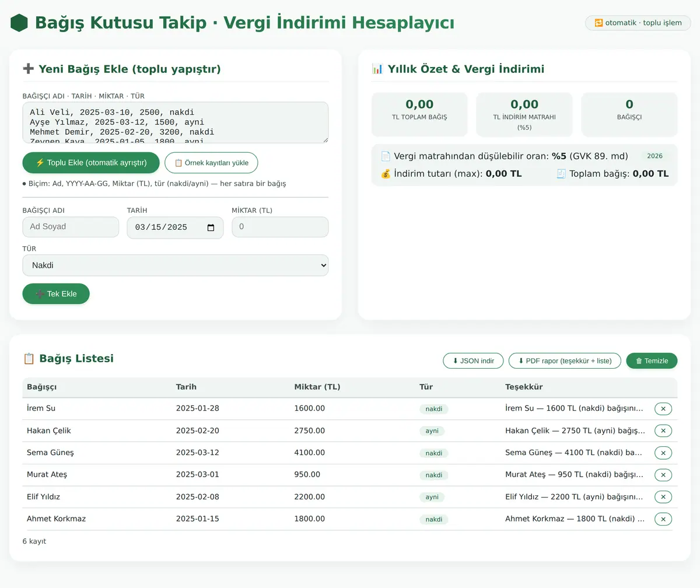The image size is (700, 588).
Task: Click the 6 kayıt record count
Action: coord(34,541)
